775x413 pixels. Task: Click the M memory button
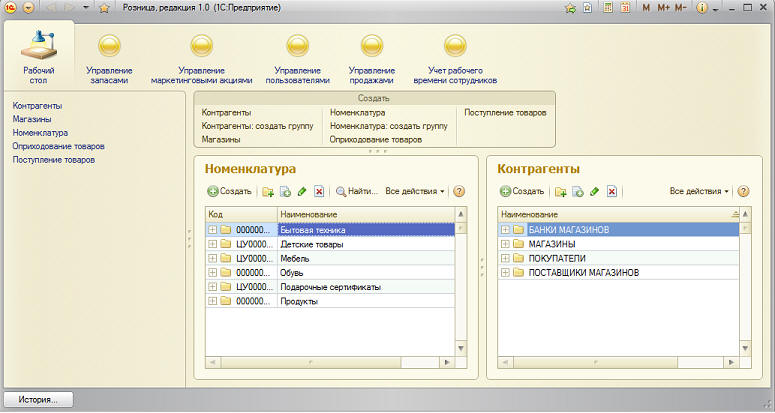click(x=646, y=8)
